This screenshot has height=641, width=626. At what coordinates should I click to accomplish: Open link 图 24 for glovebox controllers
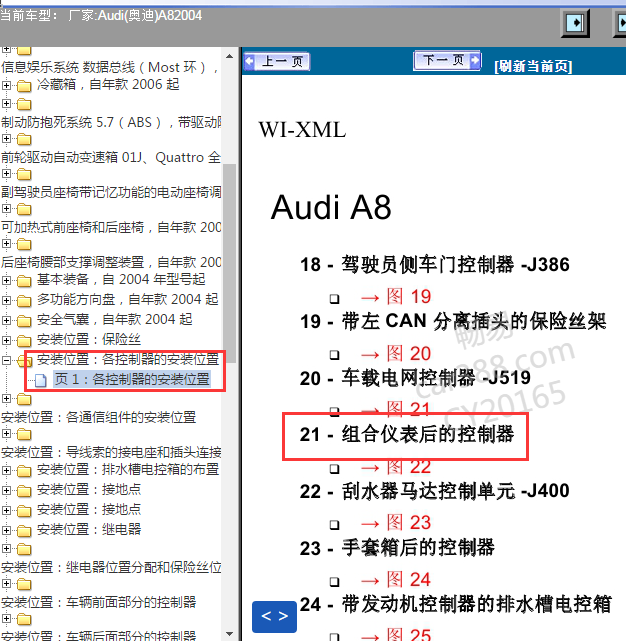pyautogui.click(x=396, y=580)
